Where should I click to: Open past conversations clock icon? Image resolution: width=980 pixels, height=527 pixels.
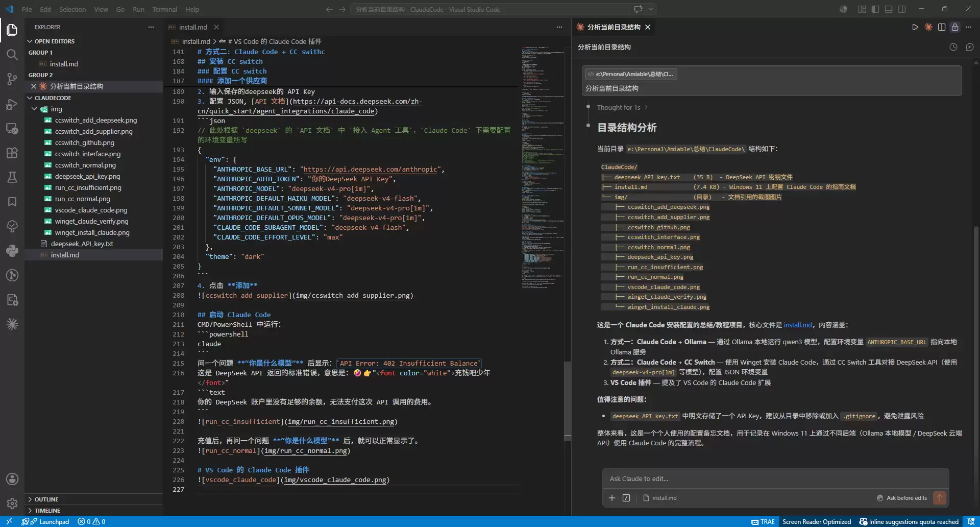tap(953, 47)
